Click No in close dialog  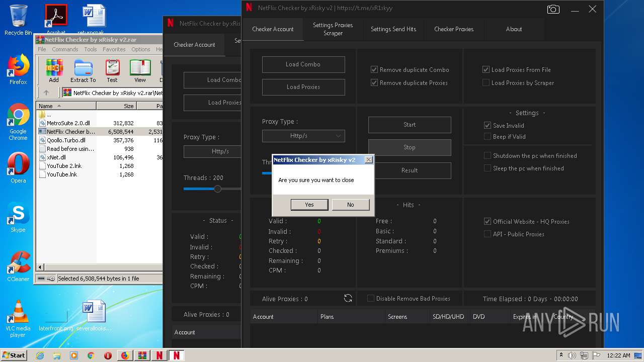click(351, 205)
